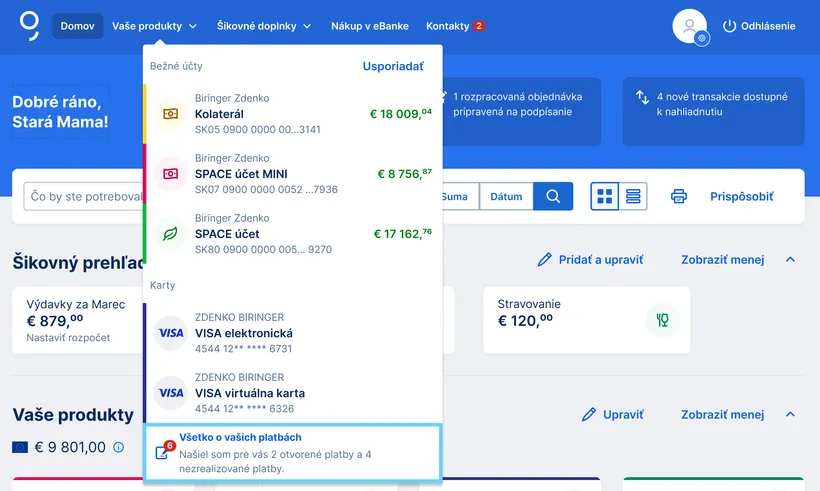The height and width of the screenshot is (491, 820).
Task: Click the pencil icon next to Upraviť
Action: tap(589, 414)
